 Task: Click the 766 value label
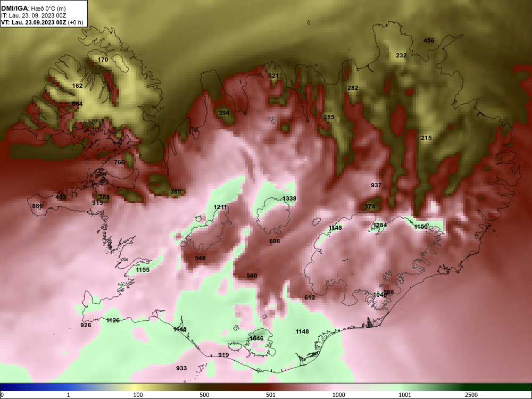[x=119, y=162]
